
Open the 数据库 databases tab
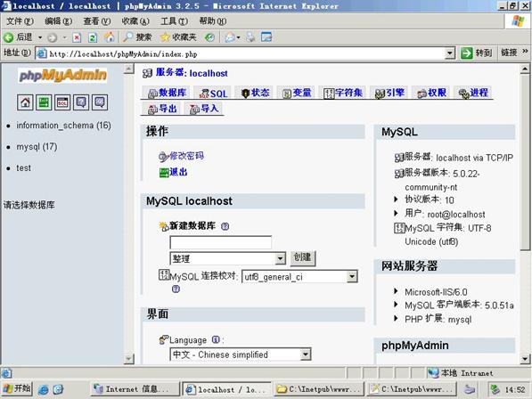(x=168, y=93)
